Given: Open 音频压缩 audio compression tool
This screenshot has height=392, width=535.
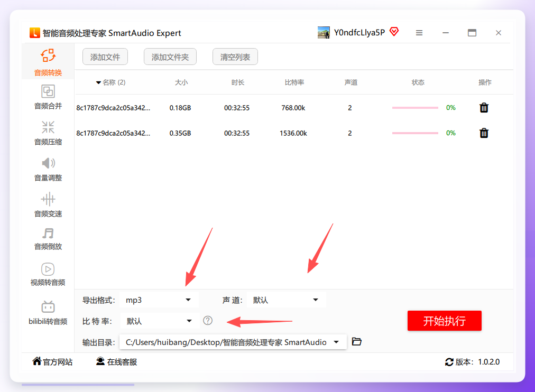Looking at the screenshot, I should (48, 133).
